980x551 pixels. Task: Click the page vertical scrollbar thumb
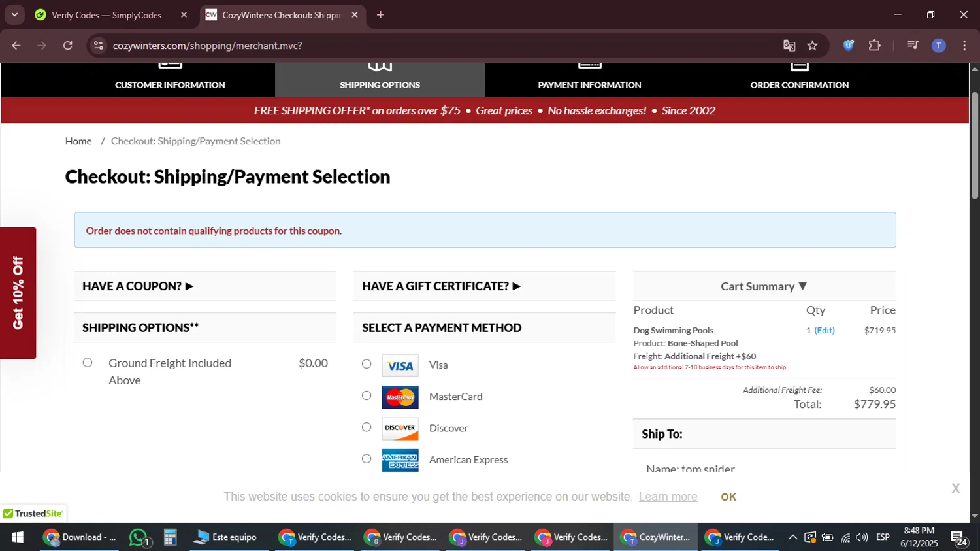975,145
